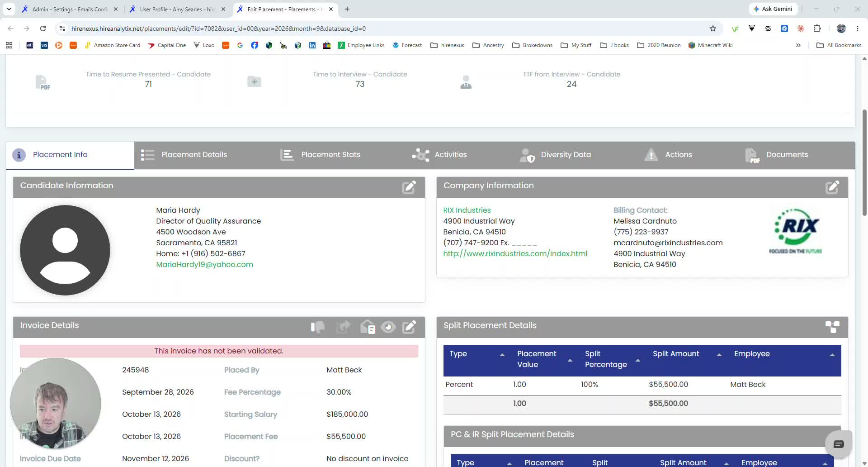Click the thumbs-down icon in Invoice Details
The image size is (868, 467).
click(318, 327)
